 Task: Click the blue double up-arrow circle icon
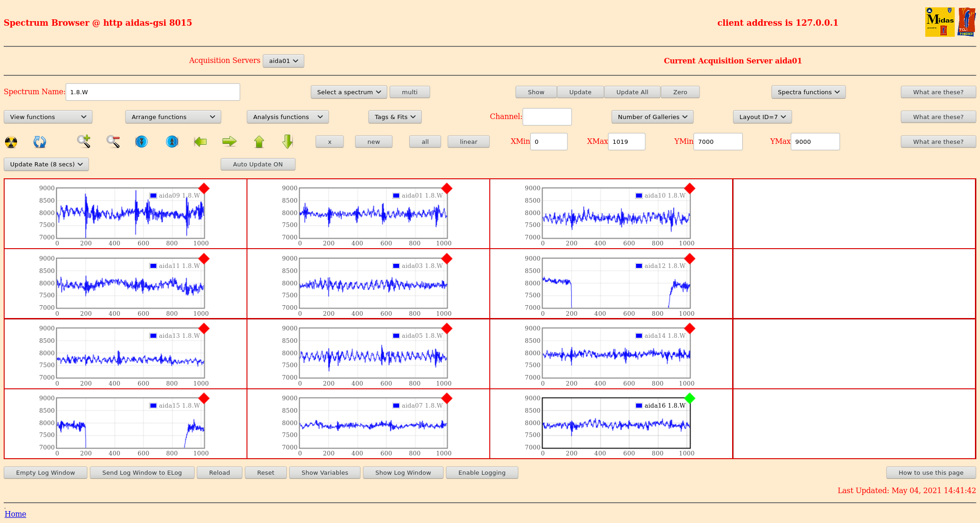tap(172, 142)
